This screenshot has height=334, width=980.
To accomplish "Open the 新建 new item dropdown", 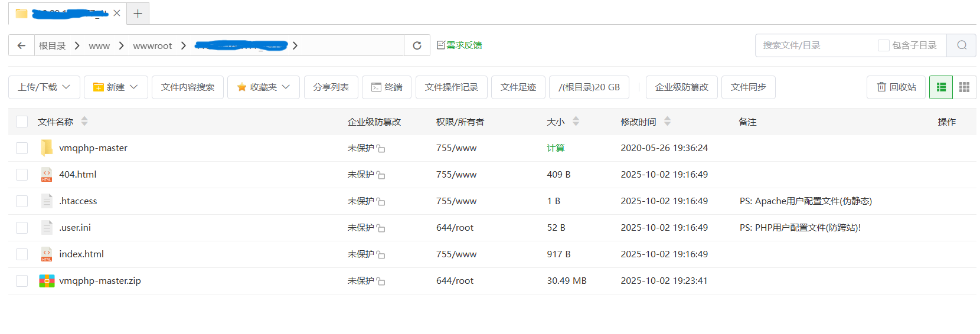I will 116,87.
